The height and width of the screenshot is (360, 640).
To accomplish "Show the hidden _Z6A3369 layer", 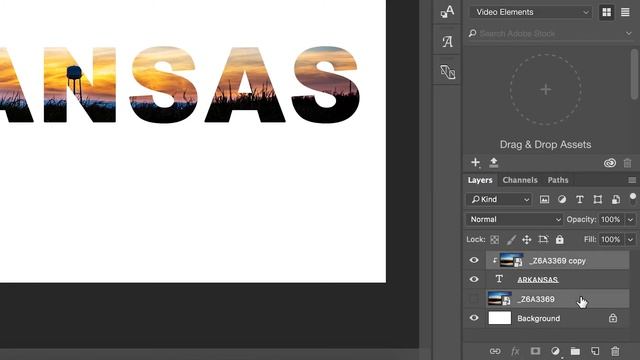I will click(473, 299).
